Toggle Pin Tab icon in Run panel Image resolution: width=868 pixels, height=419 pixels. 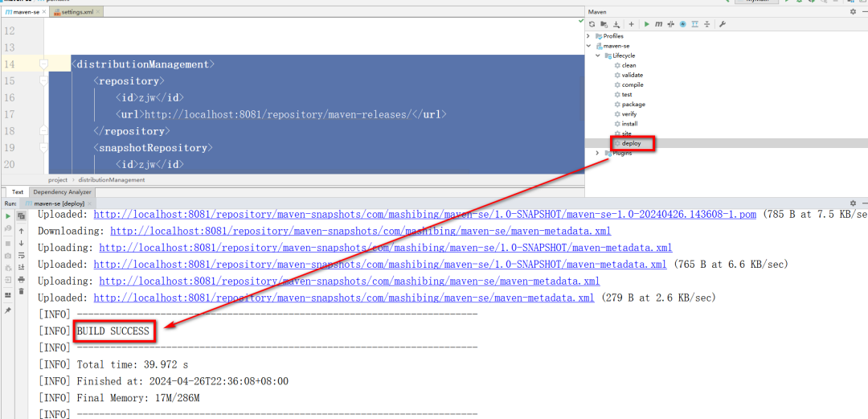[x=8, y=310]
